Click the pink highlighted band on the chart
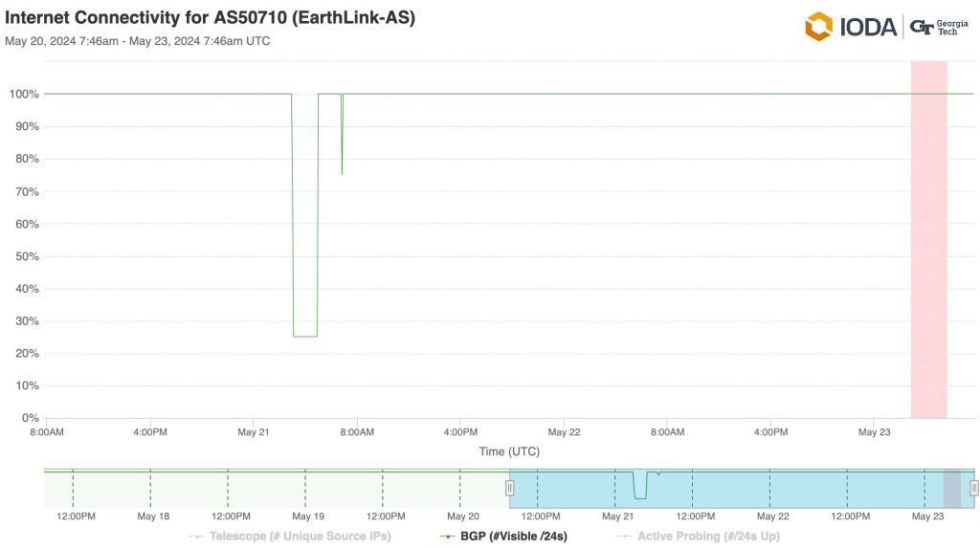 (x=928, y=239)
